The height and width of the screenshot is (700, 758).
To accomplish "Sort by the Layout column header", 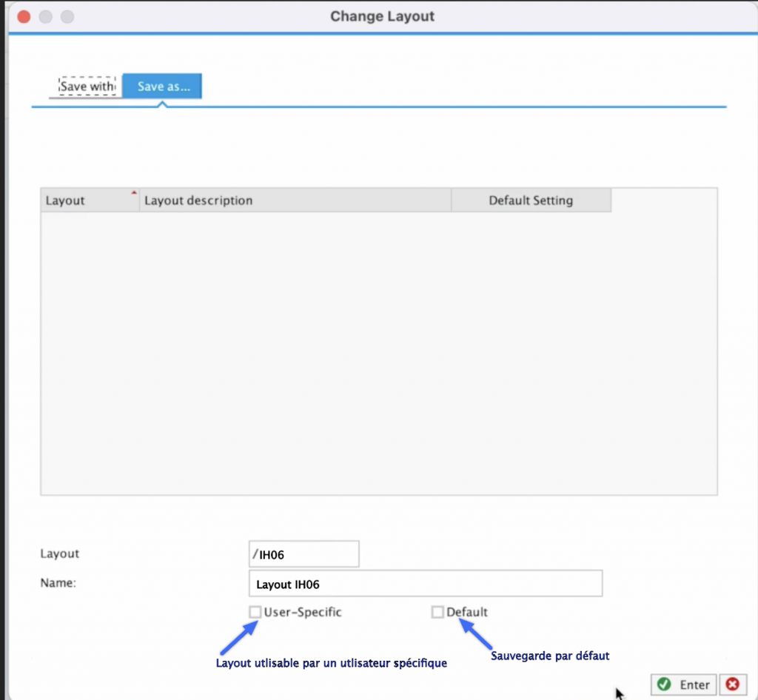I will (x=81, y=201).
